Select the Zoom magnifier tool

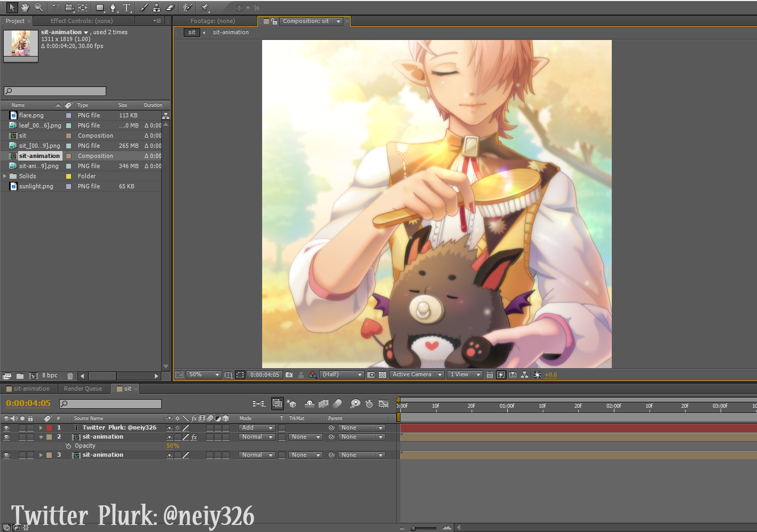pyautogui.click(x=38, y=7)
